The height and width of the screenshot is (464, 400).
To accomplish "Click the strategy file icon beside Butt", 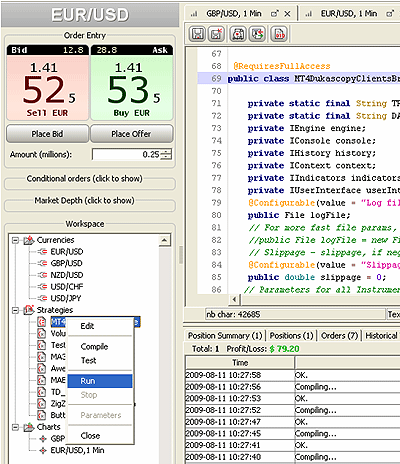I will [x=41, y=415].
